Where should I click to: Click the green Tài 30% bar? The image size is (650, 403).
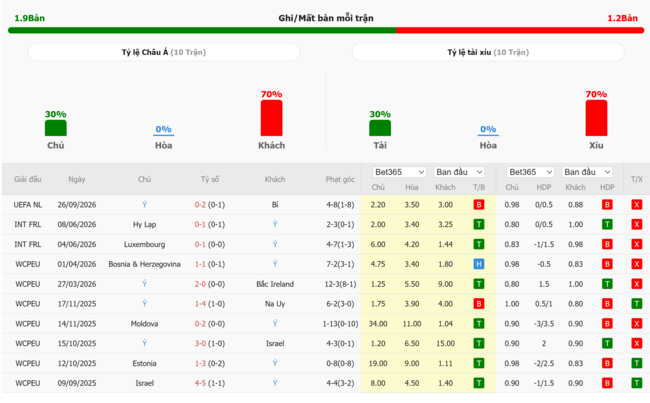380,128
